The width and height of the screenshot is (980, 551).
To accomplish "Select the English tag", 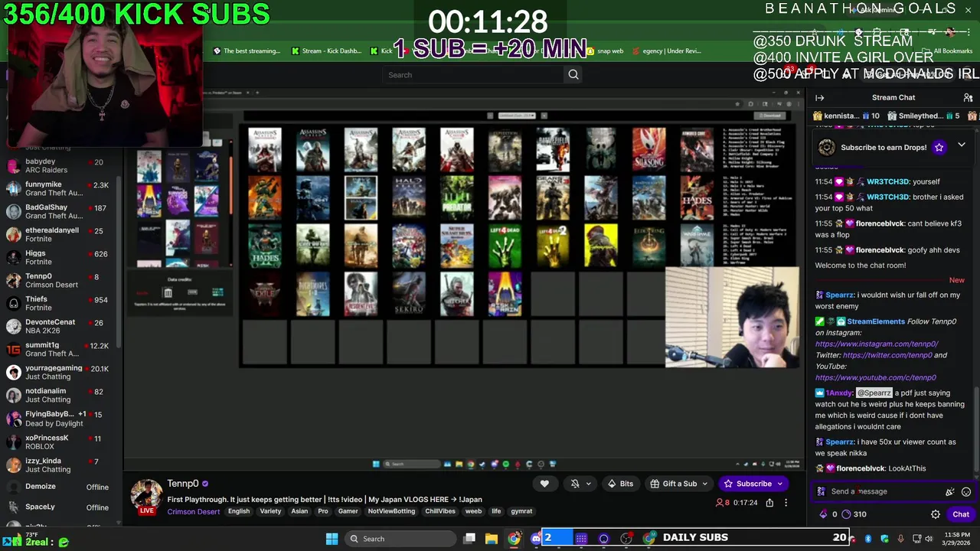I will pos(239,511).
